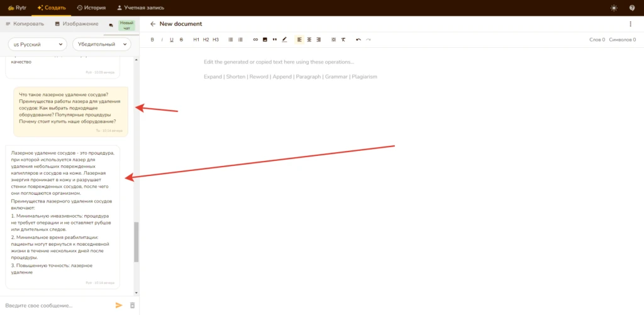Open the document three-dot menu
Screen dimensions: 644x315
[631, 24]
